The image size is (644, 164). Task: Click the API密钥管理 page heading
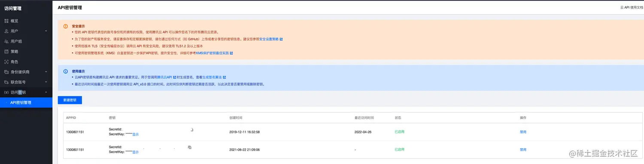(x=70, y=7)
